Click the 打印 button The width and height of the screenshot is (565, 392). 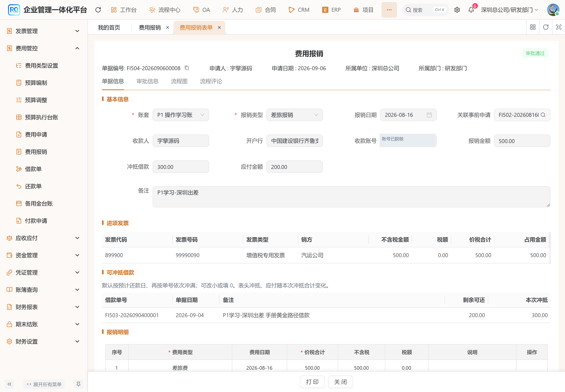coord(312,382)
